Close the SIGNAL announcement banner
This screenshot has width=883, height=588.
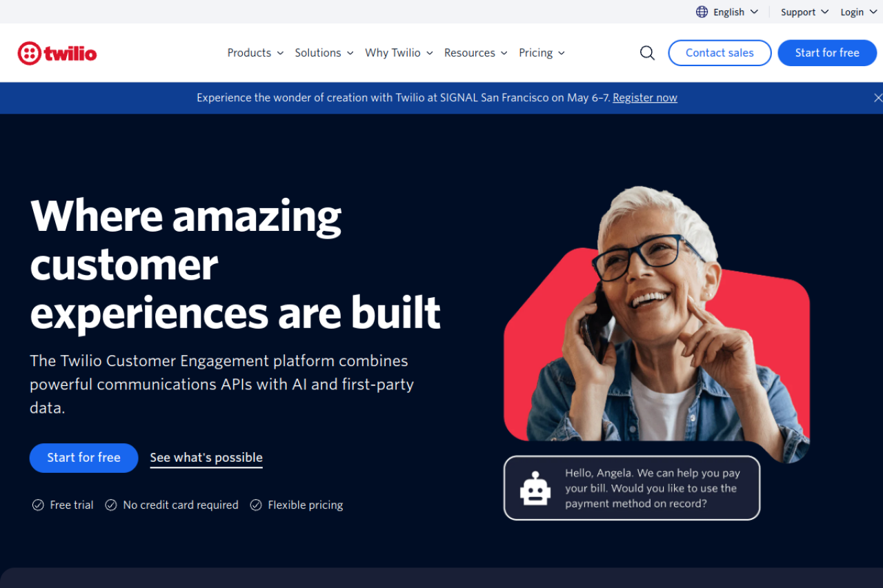coord(877,98)
